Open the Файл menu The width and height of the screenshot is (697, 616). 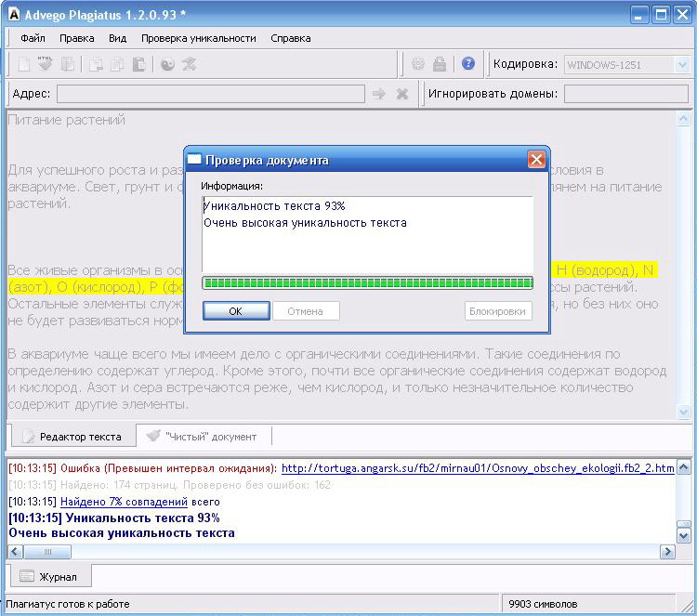pos(33,38)
